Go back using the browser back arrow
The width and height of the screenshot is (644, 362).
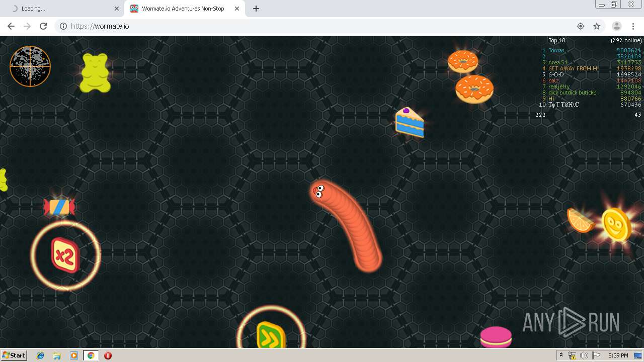[11, 26]
